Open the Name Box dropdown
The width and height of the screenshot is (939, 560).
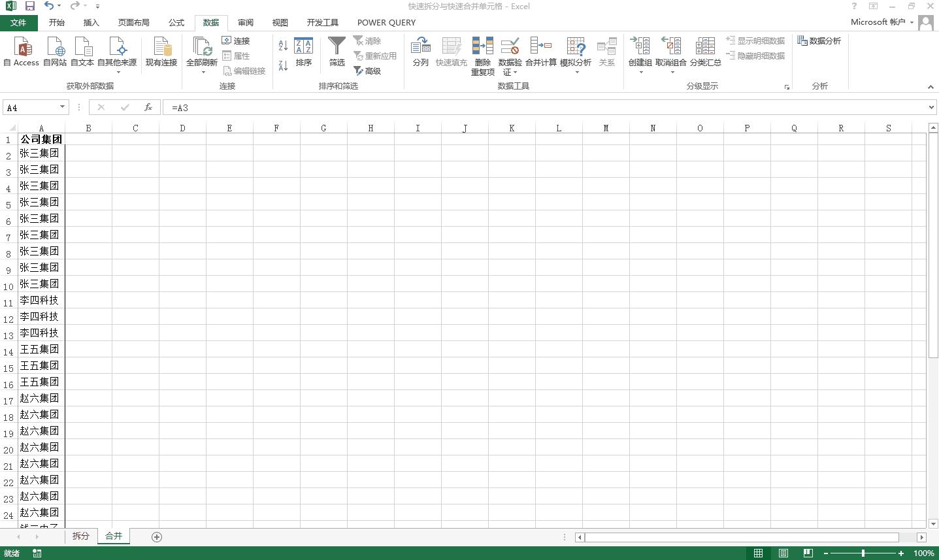[x=62, y=107]
